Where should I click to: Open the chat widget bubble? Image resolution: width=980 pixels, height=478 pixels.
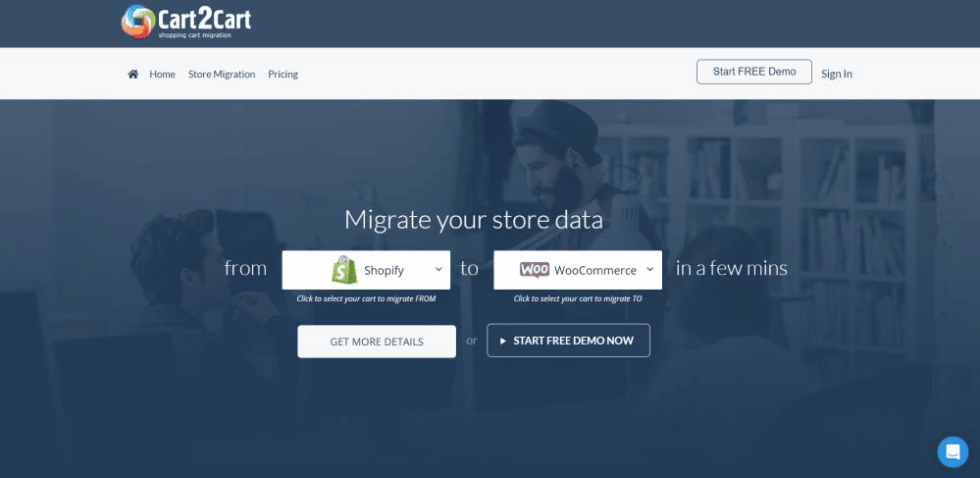(953, 451)
